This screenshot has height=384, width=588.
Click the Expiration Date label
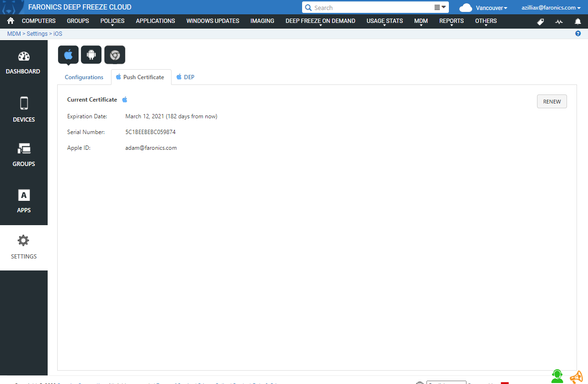(87, 116)
